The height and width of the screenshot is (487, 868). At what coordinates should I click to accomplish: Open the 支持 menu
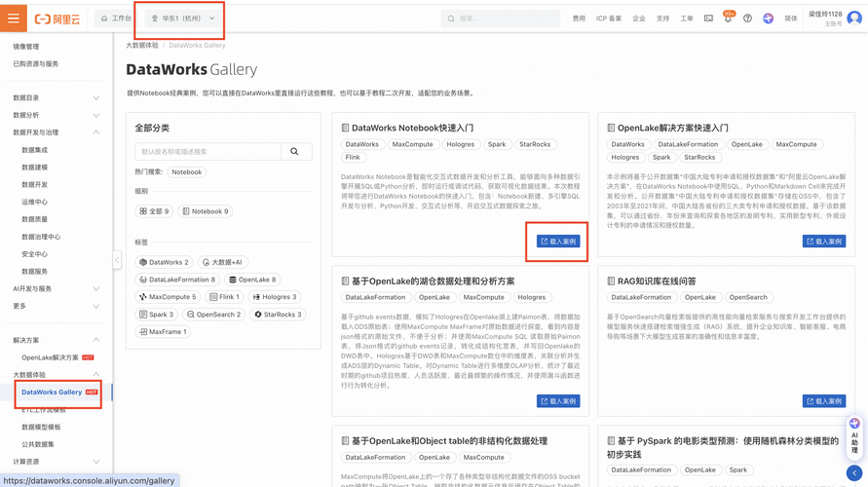coord(662,19)
